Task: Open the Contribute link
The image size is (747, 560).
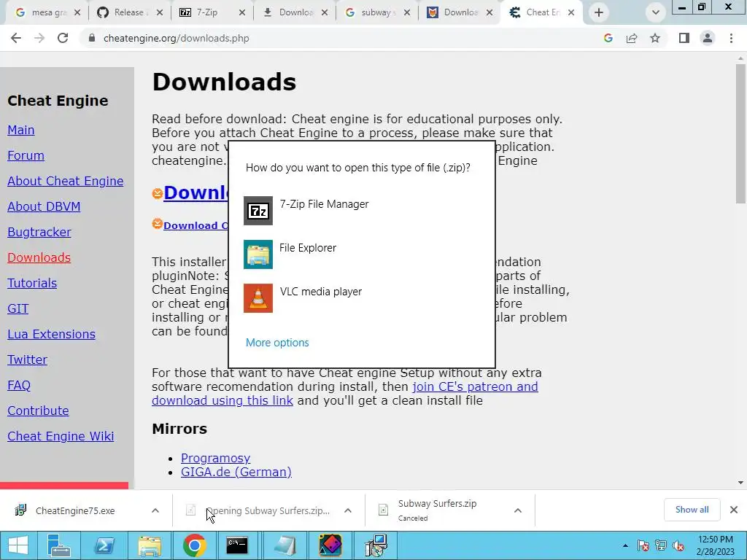Action: (x=38, y=411)
